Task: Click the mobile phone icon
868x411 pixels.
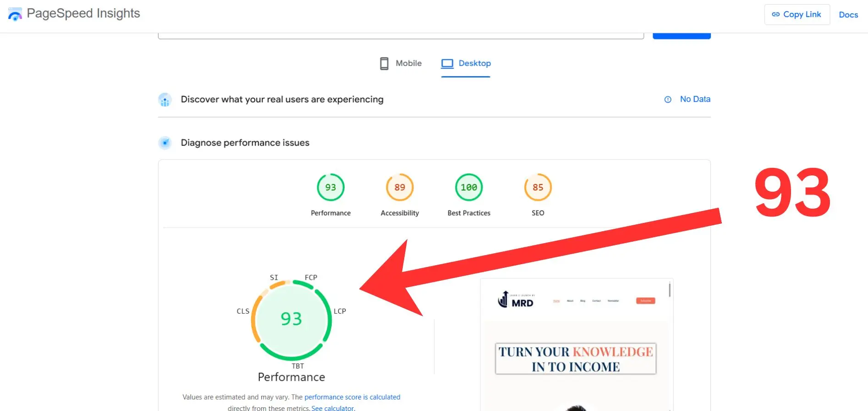Action: (x=384, y=63)
